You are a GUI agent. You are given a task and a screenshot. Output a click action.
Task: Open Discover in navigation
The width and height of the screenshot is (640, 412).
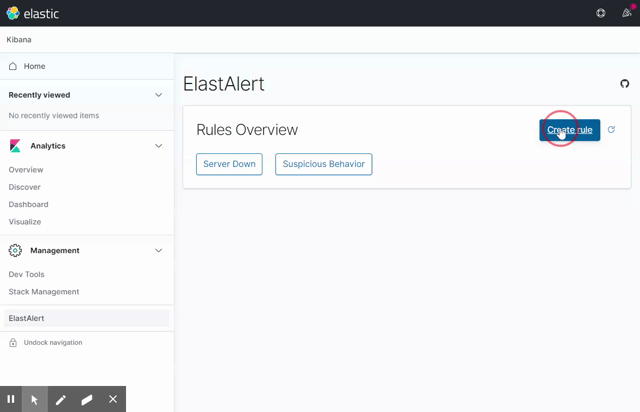pos(24,187)
